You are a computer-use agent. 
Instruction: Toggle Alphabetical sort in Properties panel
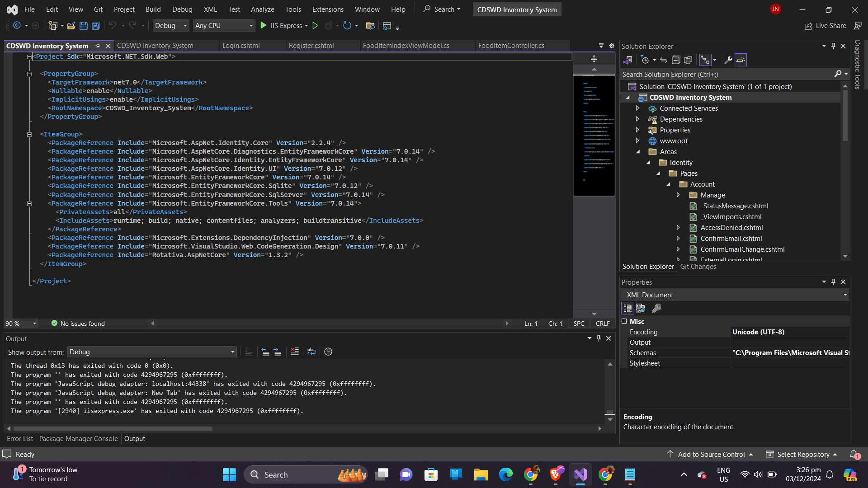click(641, 308)
